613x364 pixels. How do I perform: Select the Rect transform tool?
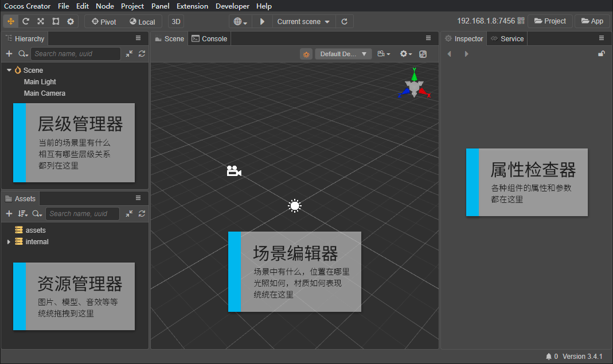pyautogui.click(x=56, y=22)
